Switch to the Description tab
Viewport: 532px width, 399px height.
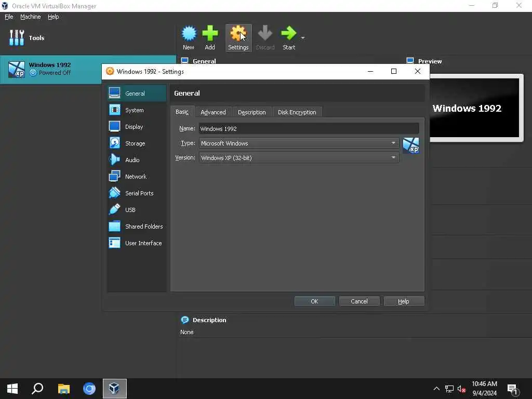point(252,112)
